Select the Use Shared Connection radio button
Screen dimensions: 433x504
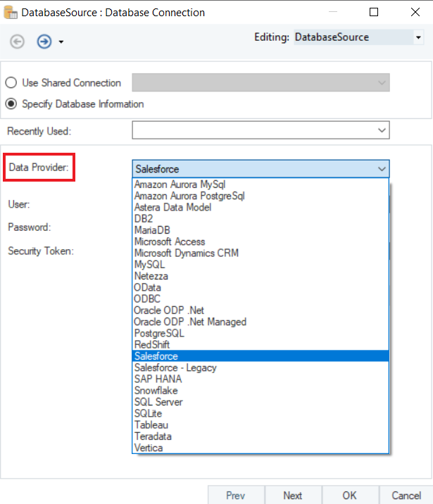tap(11, 82)
